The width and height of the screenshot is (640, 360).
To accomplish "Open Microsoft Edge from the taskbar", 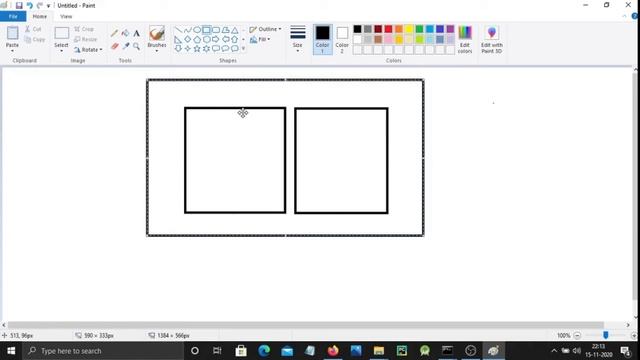I will (264, 351).
